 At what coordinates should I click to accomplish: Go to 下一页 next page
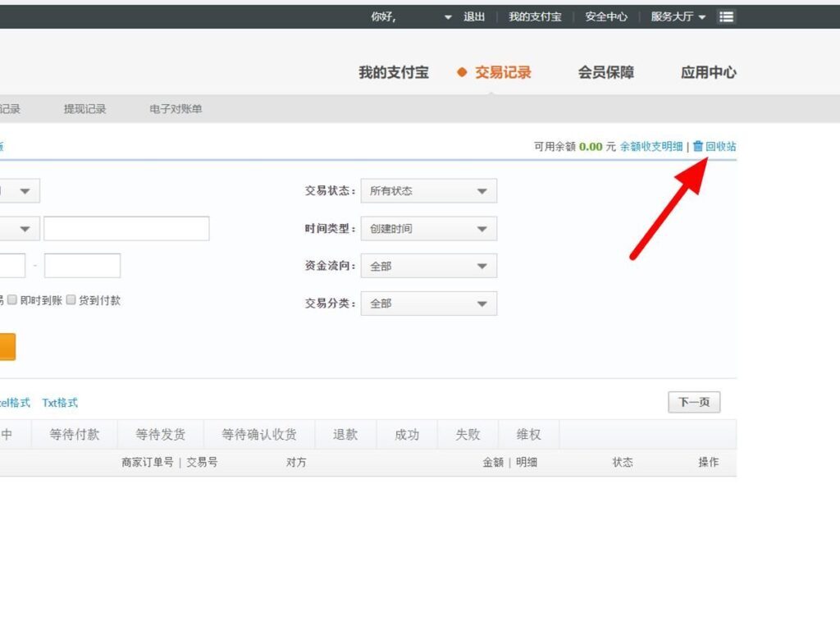694,402
